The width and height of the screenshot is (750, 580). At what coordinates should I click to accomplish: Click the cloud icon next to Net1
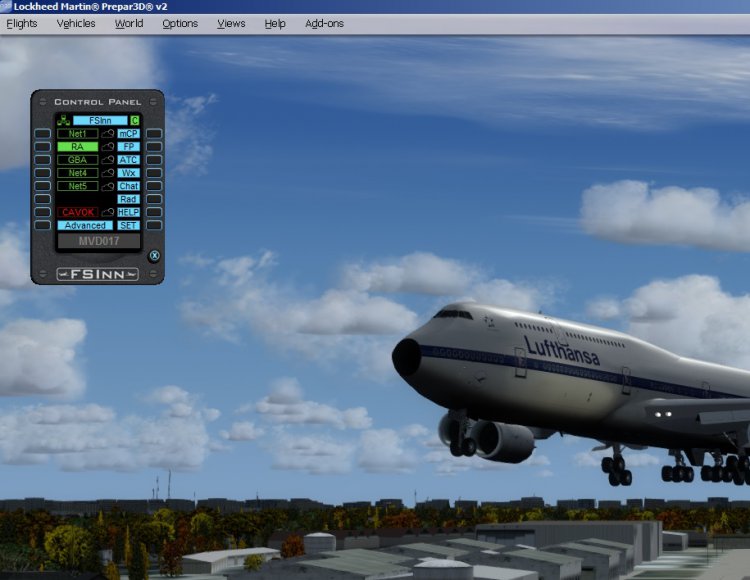108,134
